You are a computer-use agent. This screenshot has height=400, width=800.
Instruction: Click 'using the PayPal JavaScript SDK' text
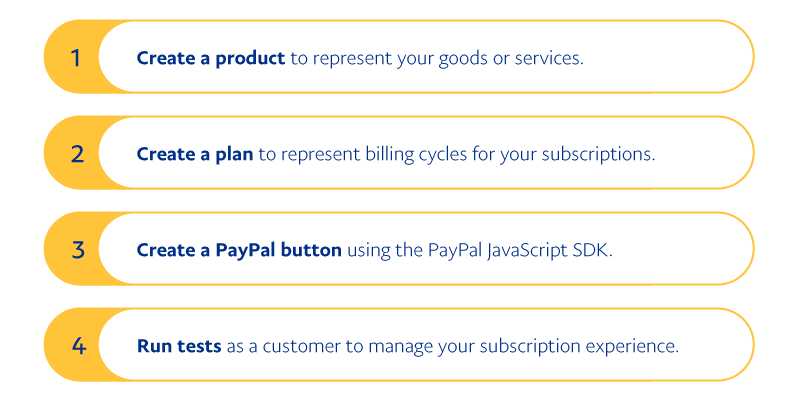coord(479,250)
